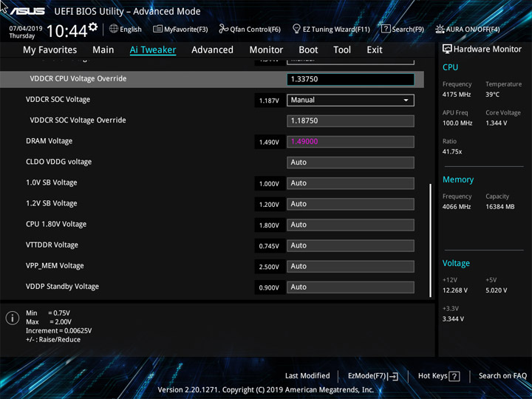Click +3.3V reading 3.344 V
Image resolution: width=532 pixels, height=399 pixels.
click(453, 319)
